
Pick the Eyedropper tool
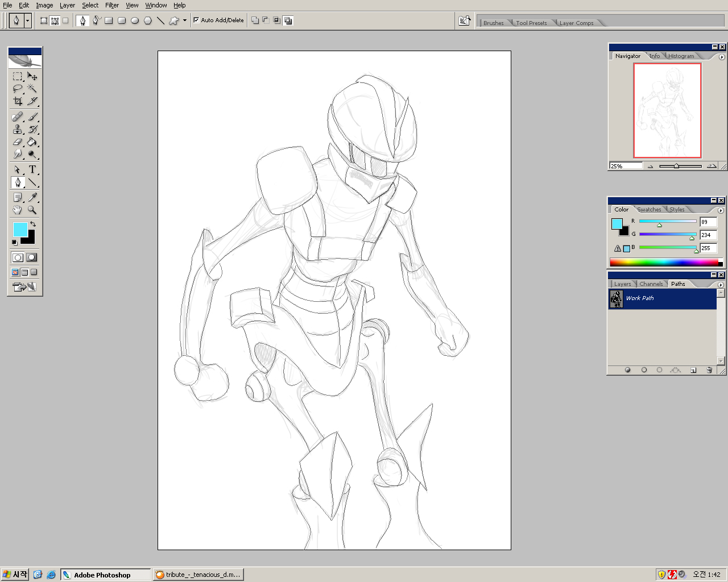point(32,197)
